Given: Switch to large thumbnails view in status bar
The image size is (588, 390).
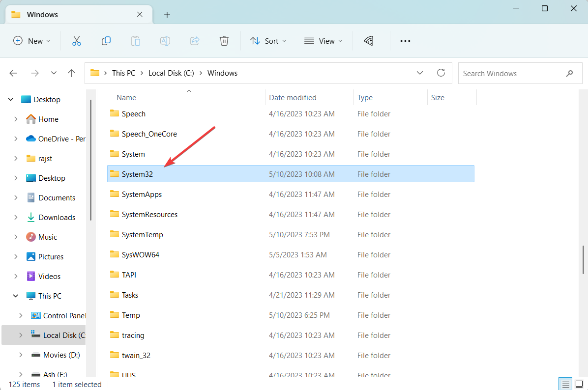Looking at the screenshot, I should coord(578,384).
